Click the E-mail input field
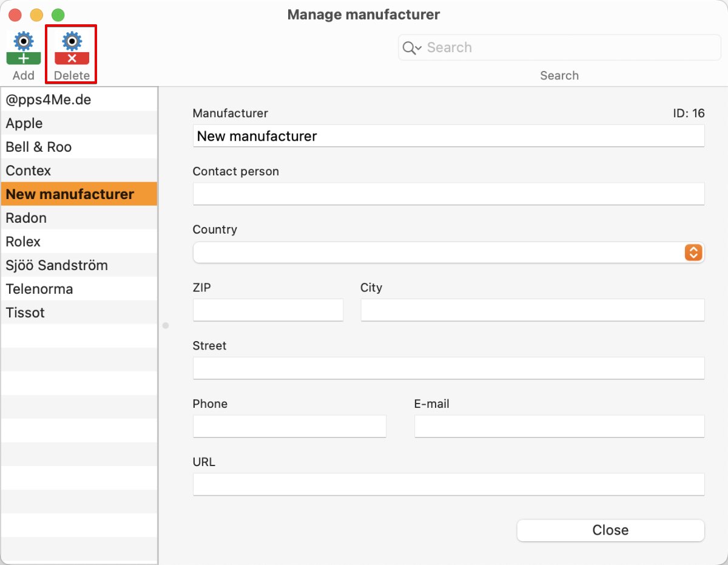The image size is (728, 565). click(x=559, y=427)
